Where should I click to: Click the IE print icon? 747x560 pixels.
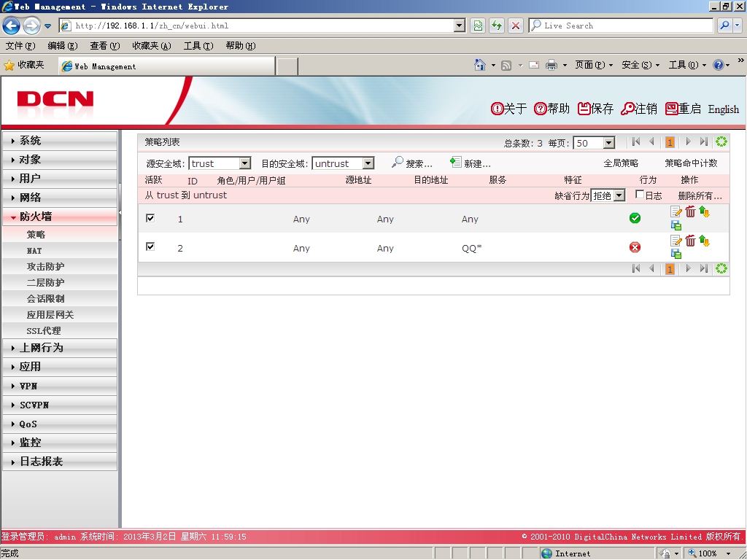(x=551, y=65)
